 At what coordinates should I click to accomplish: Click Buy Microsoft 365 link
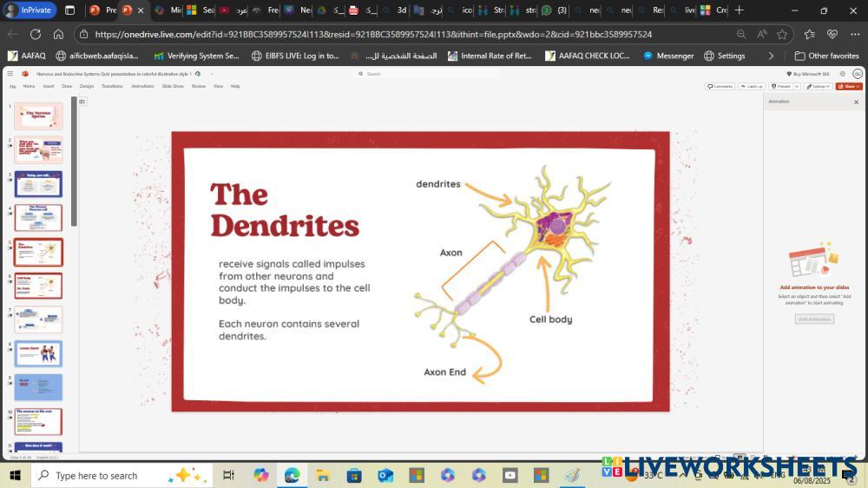click(807, 74)
